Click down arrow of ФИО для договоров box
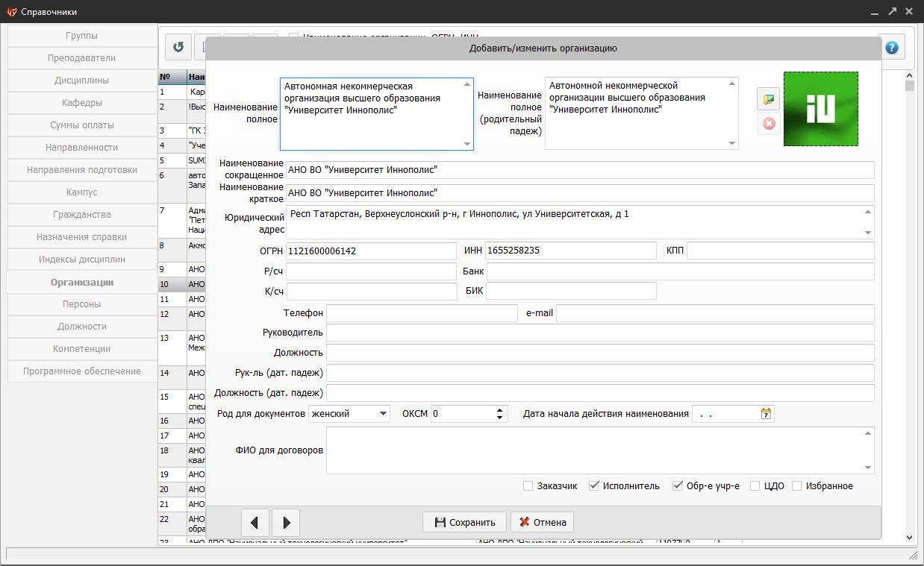924x566 pixels. click(868, 468)
